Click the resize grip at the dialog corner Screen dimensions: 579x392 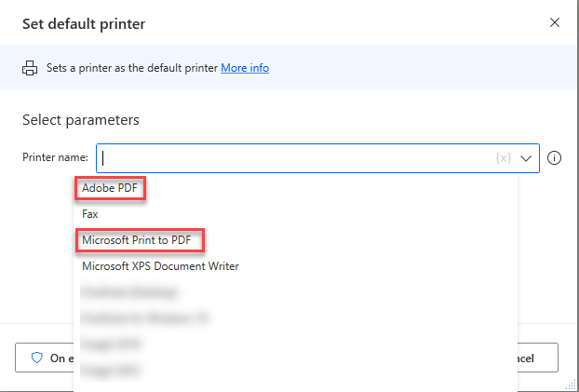coord(571,384)
